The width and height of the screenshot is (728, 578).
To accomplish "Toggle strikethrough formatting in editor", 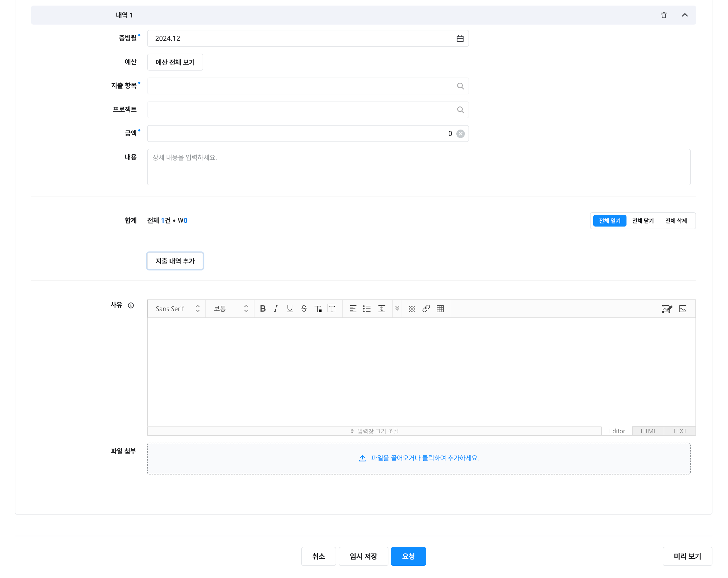I will (304, 309).
